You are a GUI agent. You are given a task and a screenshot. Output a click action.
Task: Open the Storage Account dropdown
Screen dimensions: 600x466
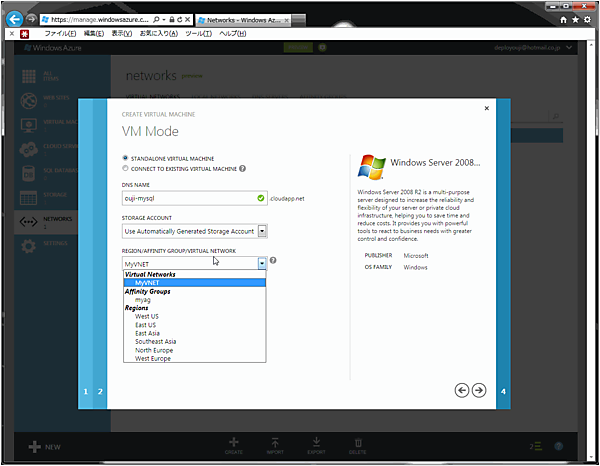click(195, 231)
